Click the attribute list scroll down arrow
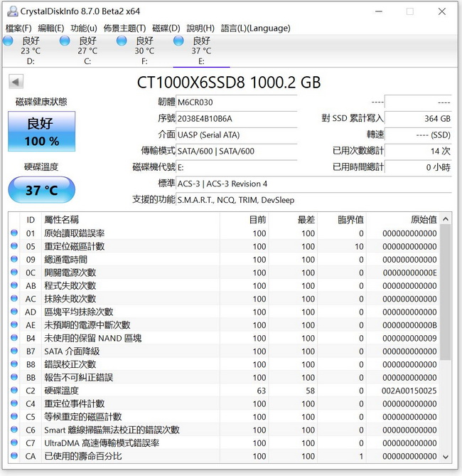Screen dimensions: 462x476 [x=446, y=457]
